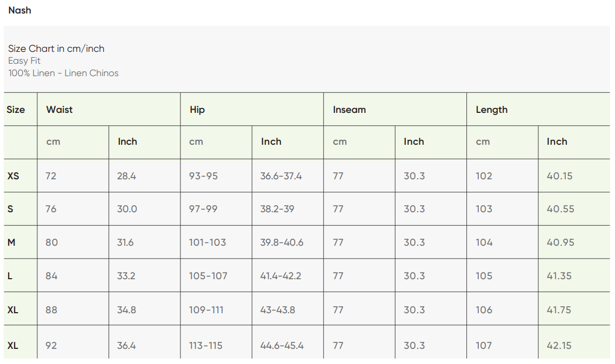Click the Nash product title
The height and width of the screenshot is (364, 615).
coord(19,10)
